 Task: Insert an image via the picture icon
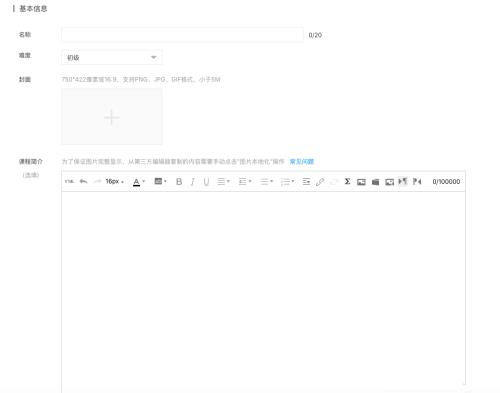(361, 182)
